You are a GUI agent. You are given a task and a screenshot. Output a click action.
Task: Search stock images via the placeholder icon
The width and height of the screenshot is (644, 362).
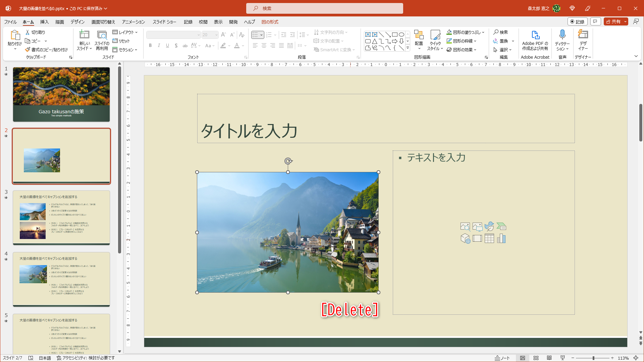click(466, 227)
